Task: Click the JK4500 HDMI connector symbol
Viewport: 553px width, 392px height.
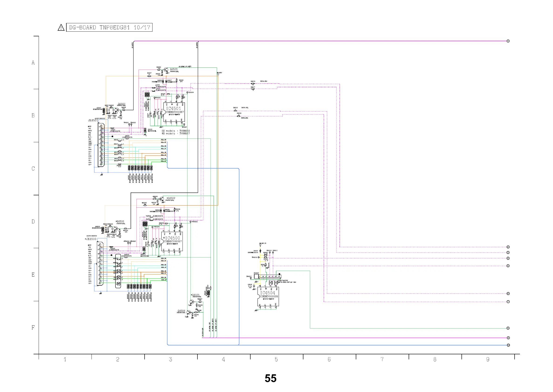Action: click(100, 264)
